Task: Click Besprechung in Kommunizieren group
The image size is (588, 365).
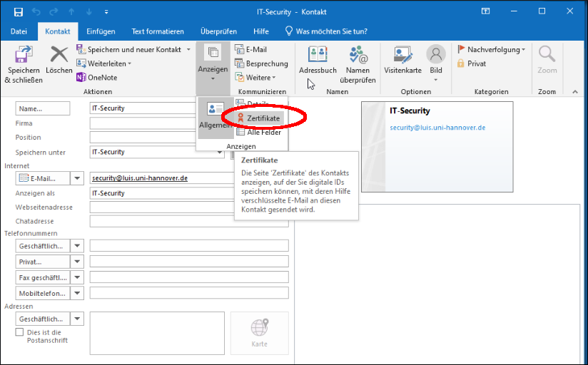Action: [x=261, y=63]
